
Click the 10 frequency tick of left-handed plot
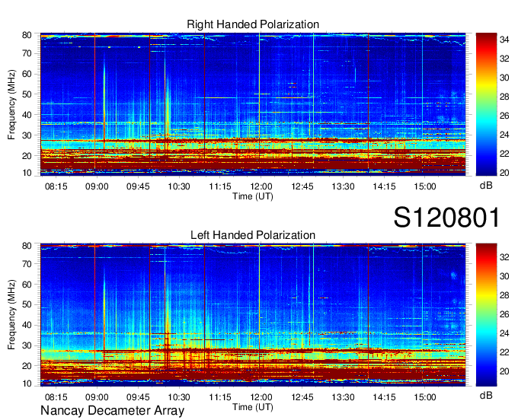click(27, 383)
